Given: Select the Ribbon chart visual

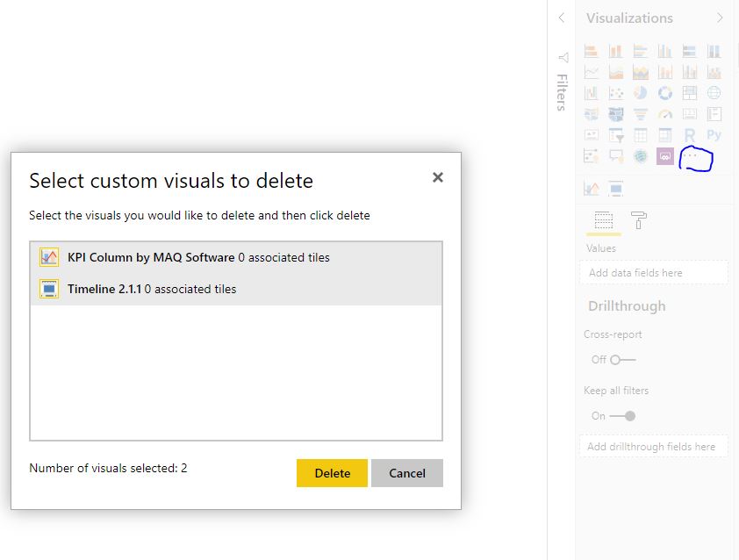Looking at the screenshot, I should 714,72.
